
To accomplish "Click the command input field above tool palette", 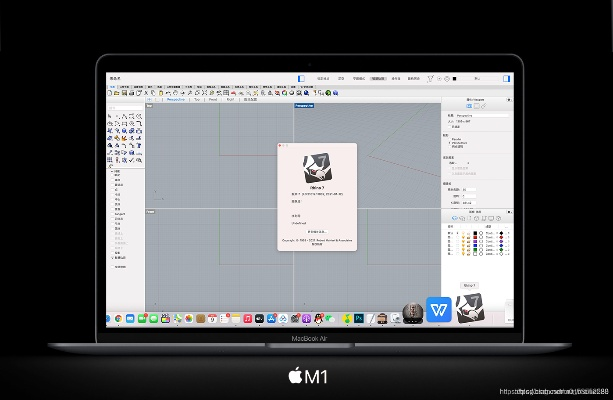I will click(x=123, y=107).
